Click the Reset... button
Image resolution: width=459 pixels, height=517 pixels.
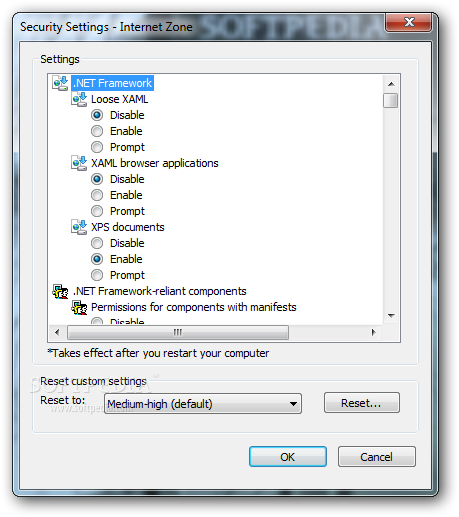(x=362, y=403)
